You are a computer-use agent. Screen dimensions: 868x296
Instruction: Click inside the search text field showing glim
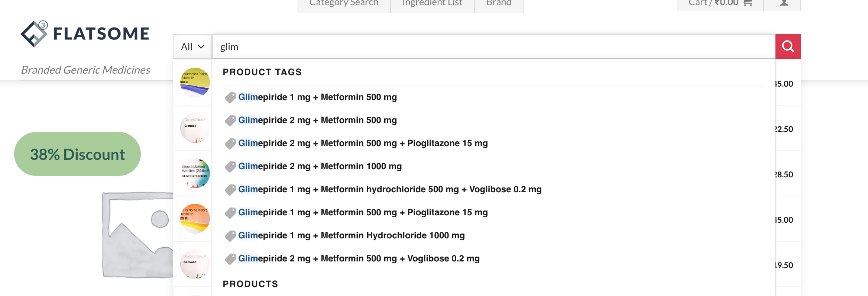(334, 46)
